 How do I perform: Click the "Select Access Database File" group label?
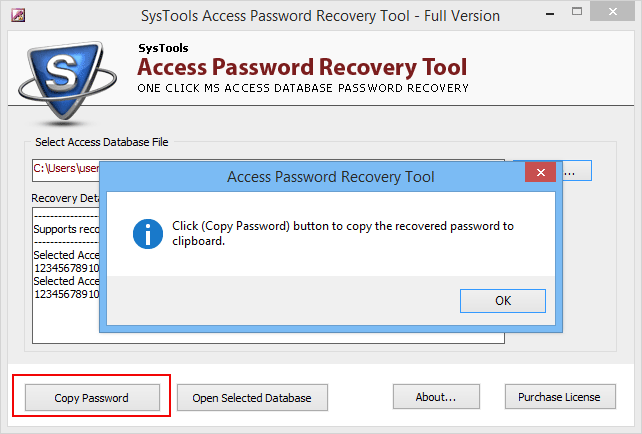coord(102,142)
